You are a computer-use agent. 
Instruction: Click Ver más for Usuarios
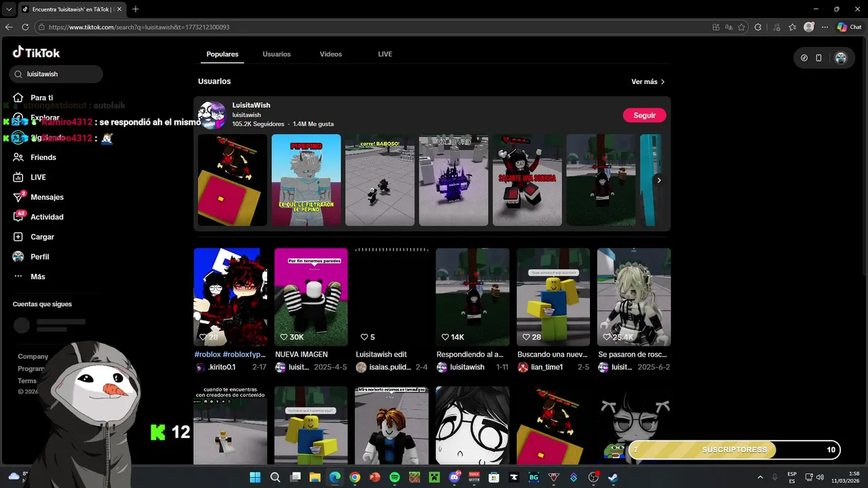648,81
